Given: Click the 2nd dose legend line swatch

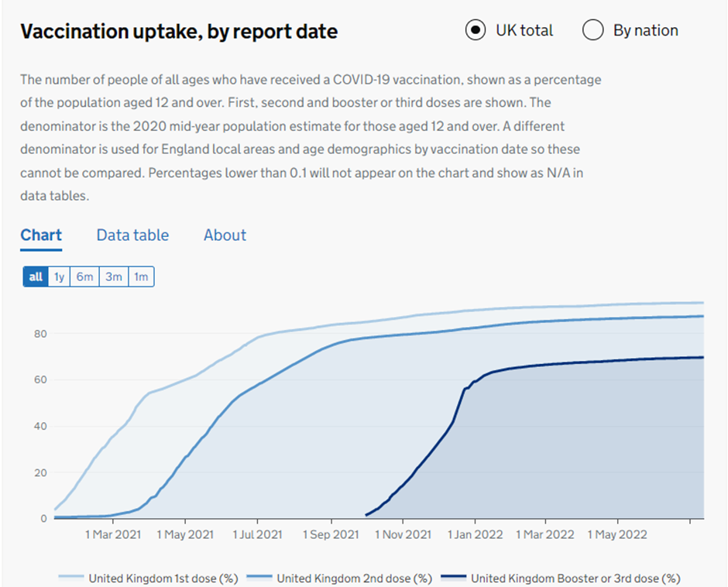Looking at the screenshot, I should pyautogui.click(x=259, y=578).
